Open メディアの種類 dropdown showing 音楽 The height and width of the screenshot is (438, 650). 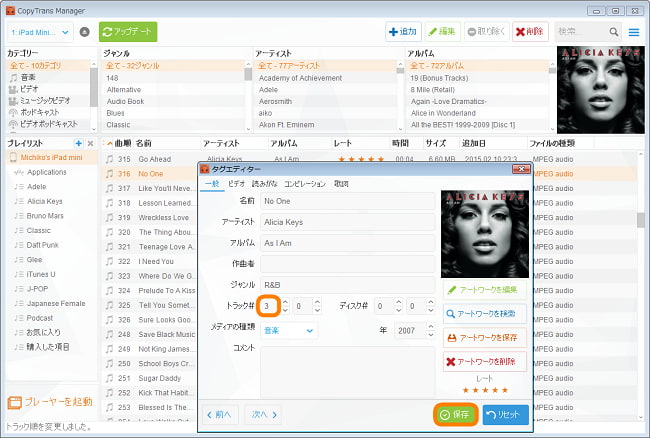coord(289,331)
